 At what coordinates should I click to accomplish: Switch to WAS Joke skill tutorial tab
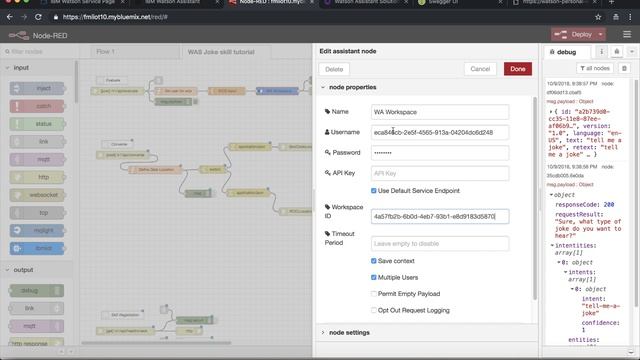click(225, 52)
